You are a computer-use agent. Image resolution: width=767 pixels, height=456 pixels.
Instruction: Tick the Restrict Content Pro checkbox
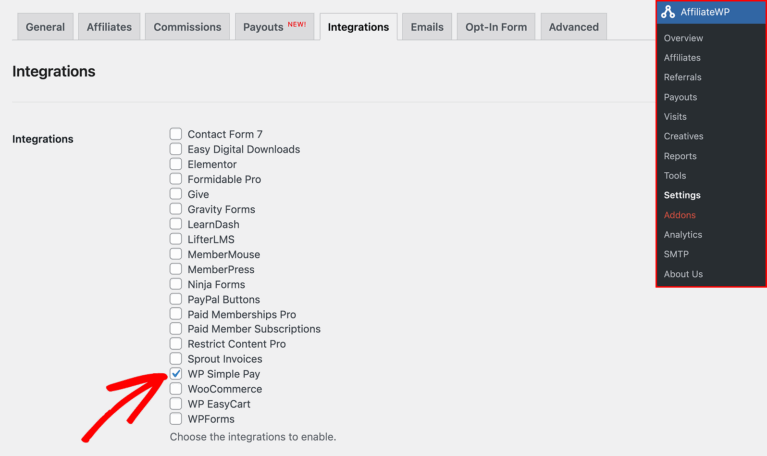pyautogui.click(x=176, y=343)
